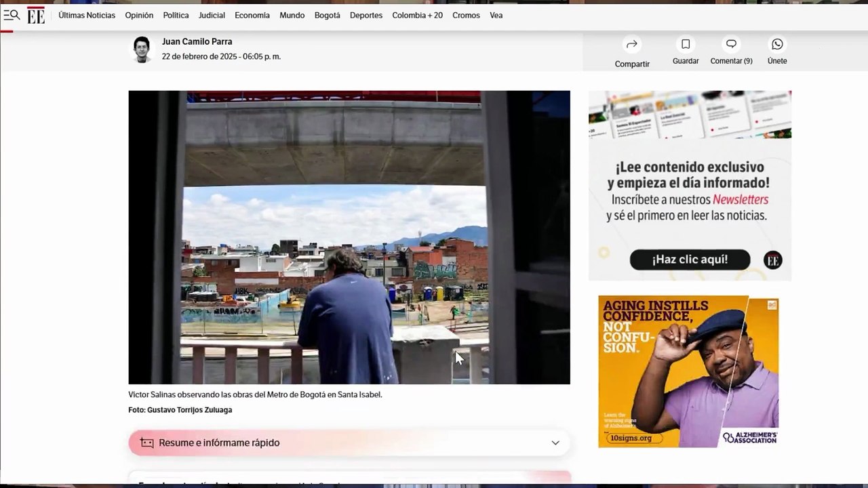Click the ad info badge on Alzheimer's ad
Image resolution: width=868 pixels, height=488 pixels.
pyautogui.click(x=772, y=305)
